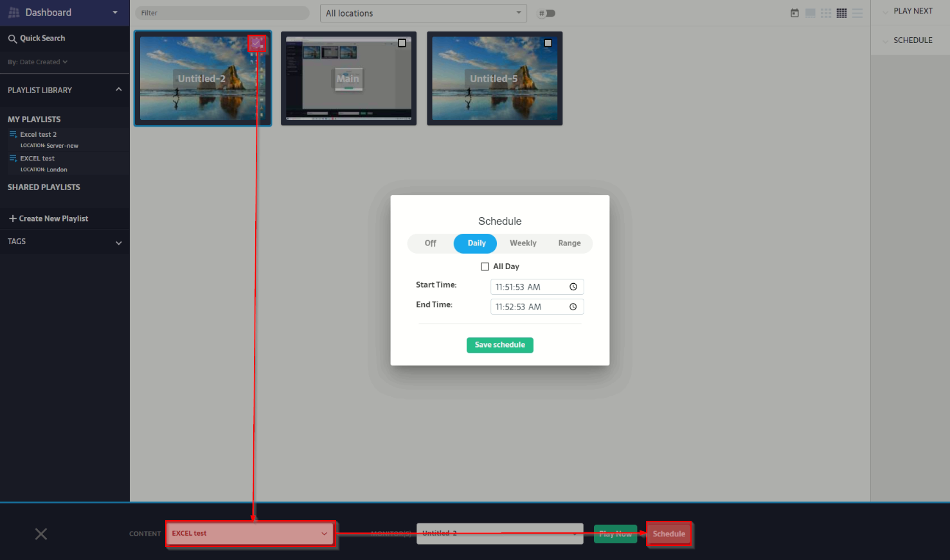
Task: Switch to the list view icon
Action: coord(857,13)
